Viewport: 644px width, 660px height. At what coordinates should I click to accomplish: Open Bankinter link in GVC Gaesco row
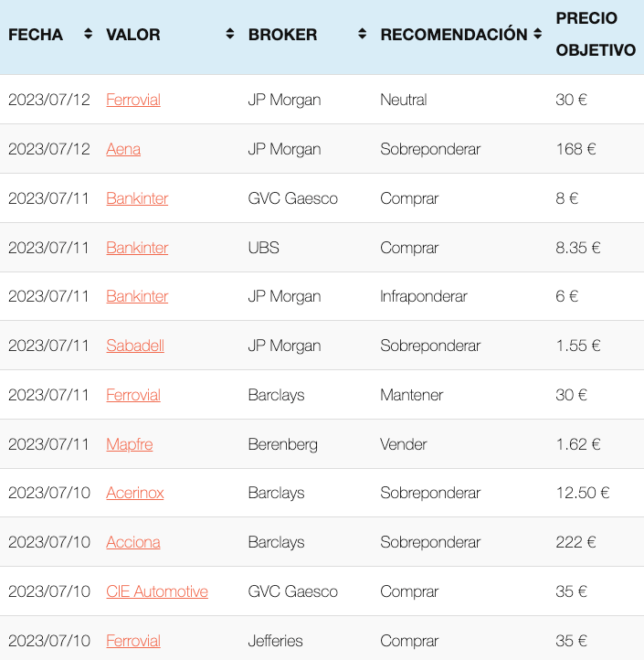click(x=137, y=198)
